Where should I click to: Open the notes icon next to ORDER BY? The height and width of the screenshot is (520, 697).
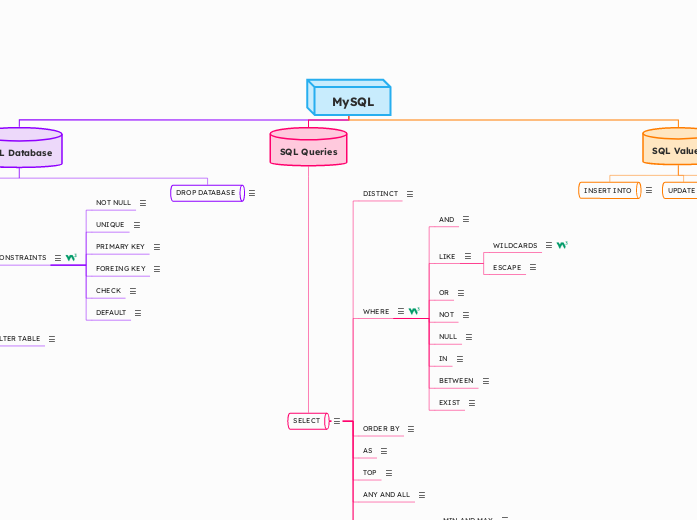[411, 429]
